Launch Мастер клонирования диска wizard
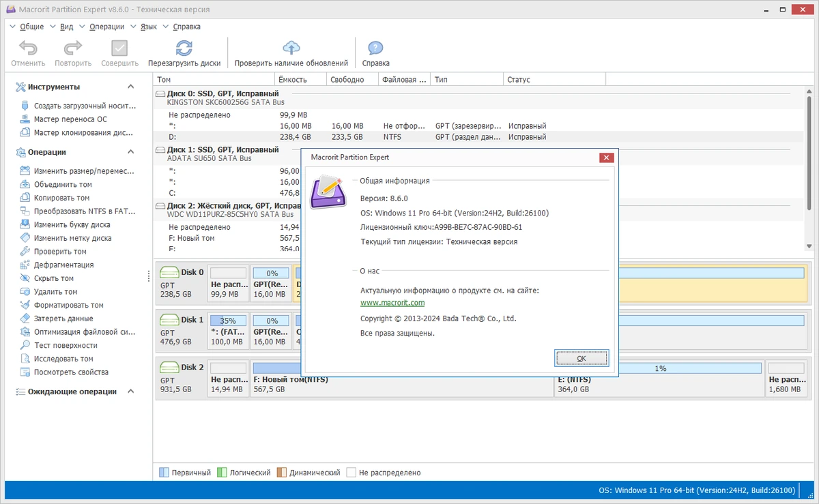 tap(76, 133)
